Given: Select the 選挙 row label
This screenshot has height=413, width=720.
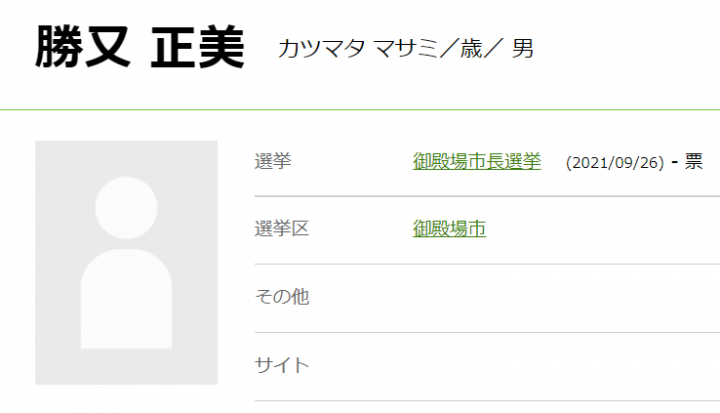Looking at the screenshot, I should [273, 161].
